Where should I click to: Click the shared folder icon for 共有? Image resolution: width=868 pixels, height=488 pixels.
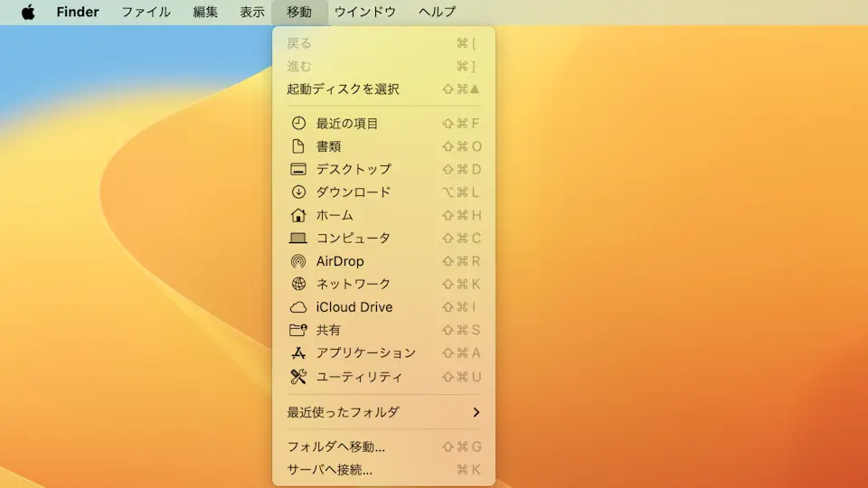(x=297, y=330)
